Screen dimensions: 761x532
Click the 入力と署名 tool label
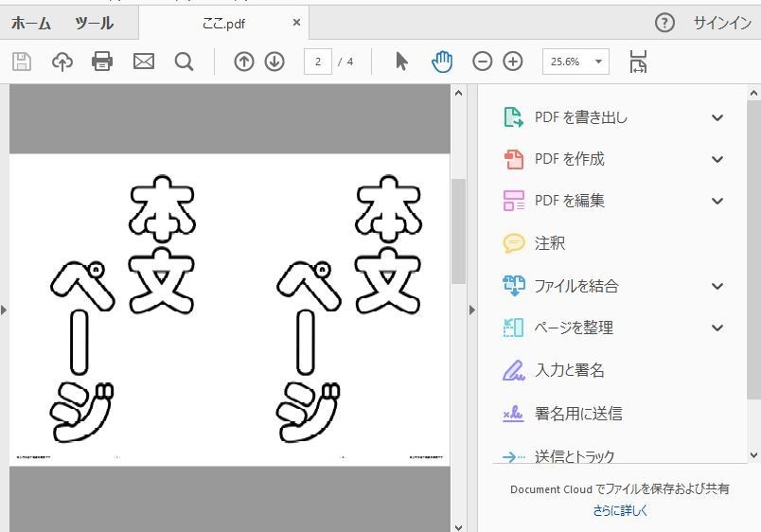coord(570,370)
